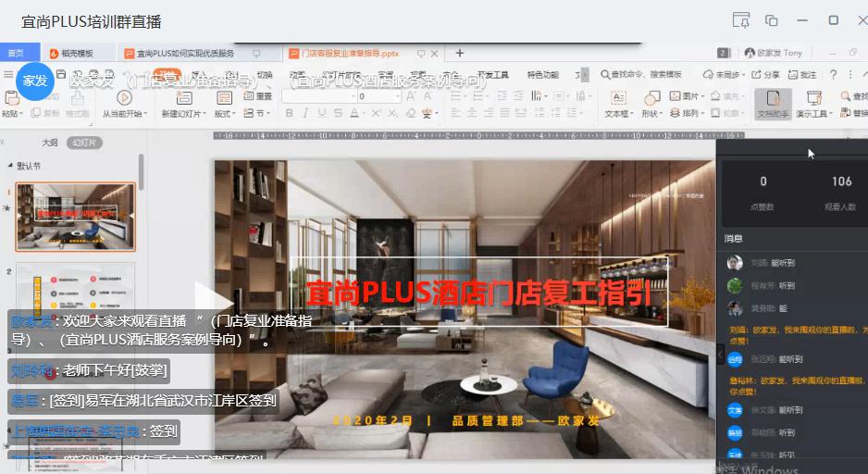Image resolution: width=868 pixels, height=474 pixels.
Task: Collapse the ribbon with the chevron arrow
Action: click(x=864, y=74)
